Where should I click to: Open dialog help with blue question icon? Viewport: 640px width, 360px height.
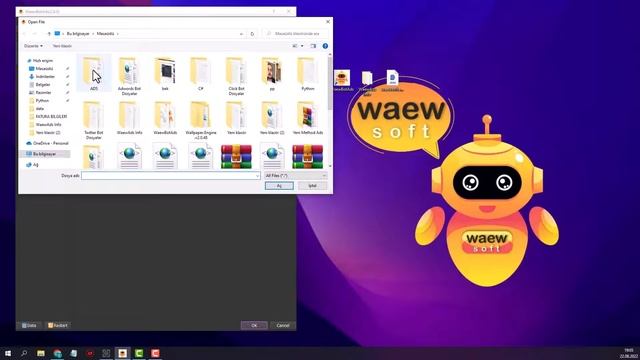tap(325, 46)
